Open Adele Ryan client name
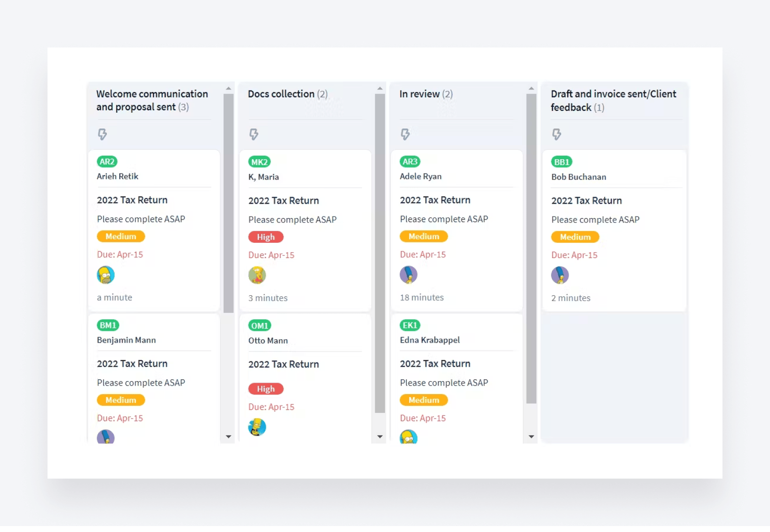The width and height of the screenshot is (770, 532). coord(421,177)
